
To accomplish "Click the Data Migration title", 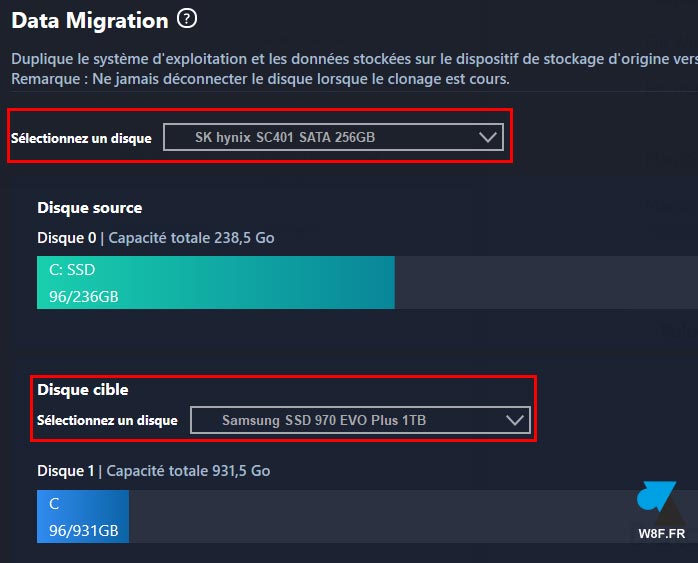I will click(x=90, y=21).
